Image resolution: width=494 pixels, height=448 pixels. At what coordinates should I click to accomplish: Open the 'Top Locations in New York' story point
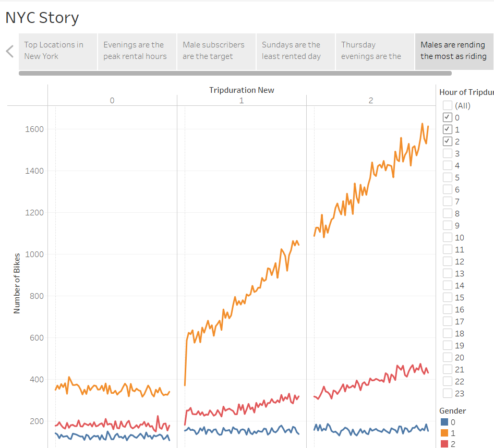[57, 51]
